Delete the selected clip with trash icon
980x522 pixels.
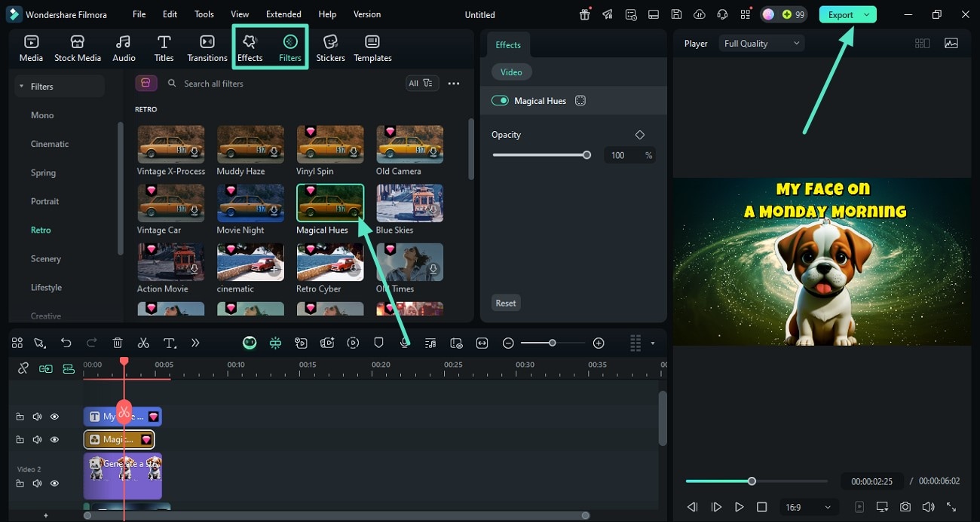[118, 343]
